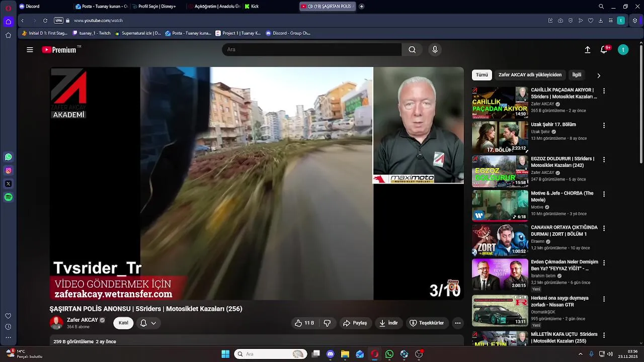This screenshot has width=644, height=362.
Task: Open options for EGZOZ DOLDURUR video
Action: tap(604, 159)
